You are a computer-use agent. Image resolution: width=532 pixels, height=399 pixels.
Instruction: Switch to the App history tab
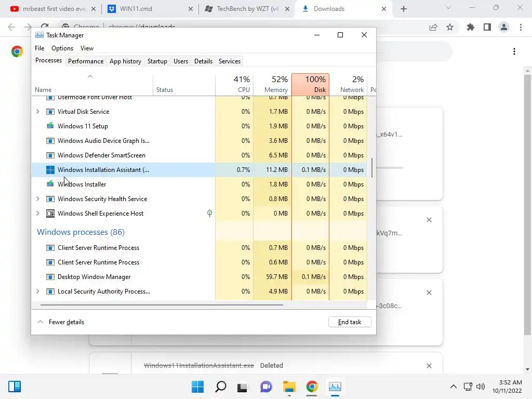(x=125, y=61)
